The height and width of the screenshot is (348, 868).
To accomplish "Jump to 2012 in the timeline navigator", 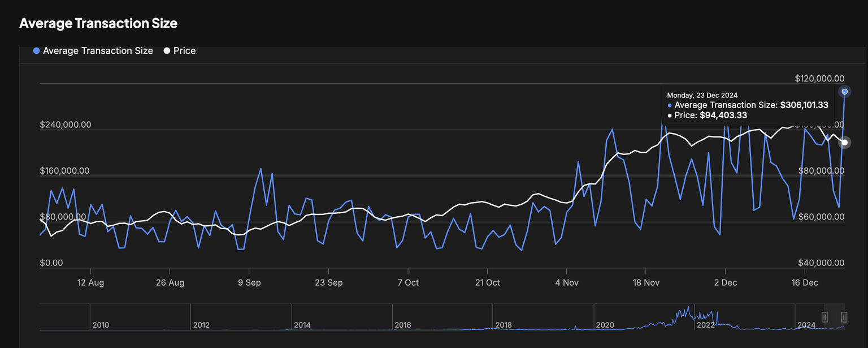I will 201,325.
